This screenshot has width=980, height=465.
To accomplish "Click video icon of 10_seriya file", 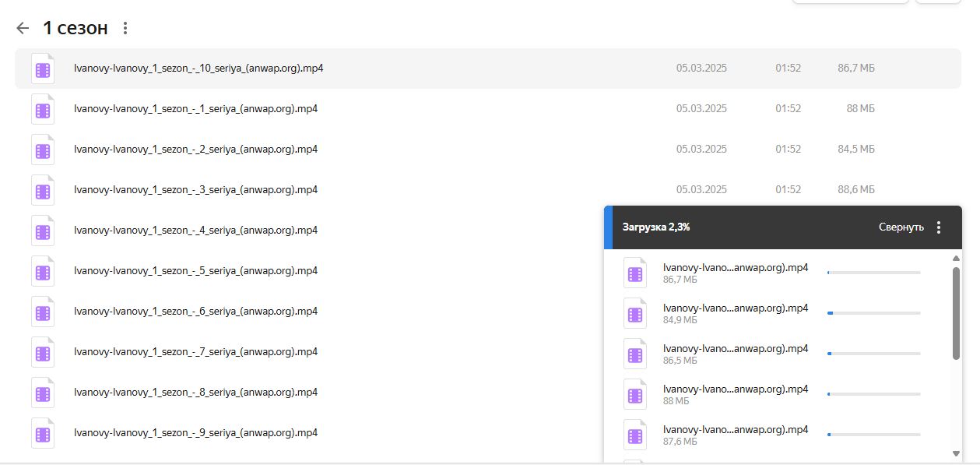I will click(x=43, y=69).
